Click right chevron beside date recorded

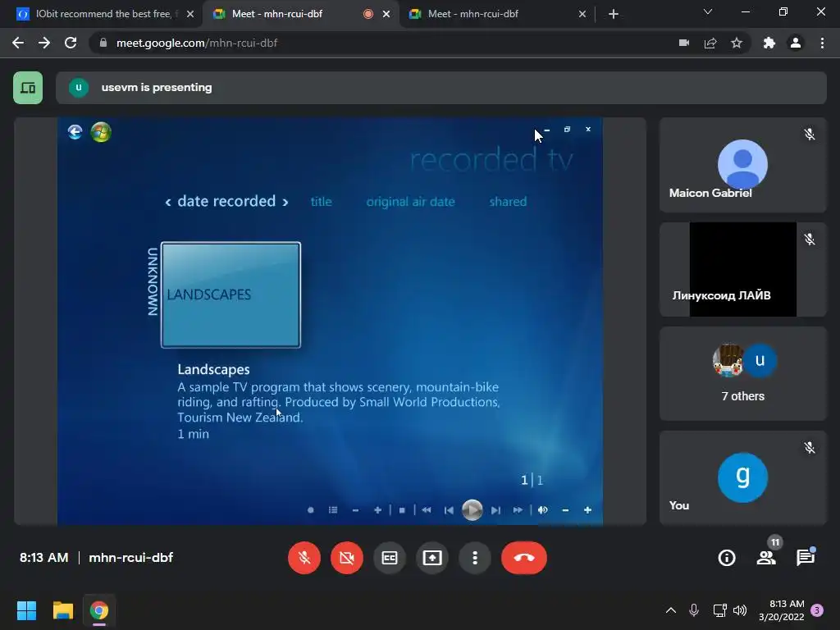285,202
